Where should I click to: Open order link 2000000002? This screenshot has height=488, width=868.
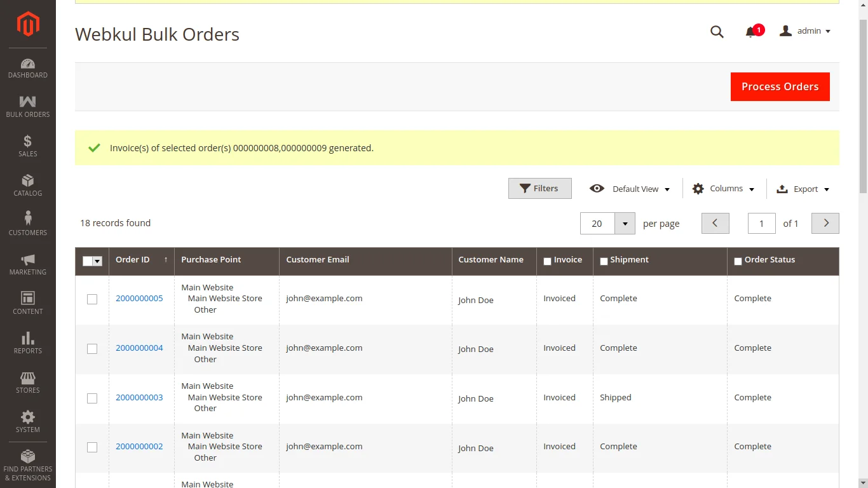point(139,447)
